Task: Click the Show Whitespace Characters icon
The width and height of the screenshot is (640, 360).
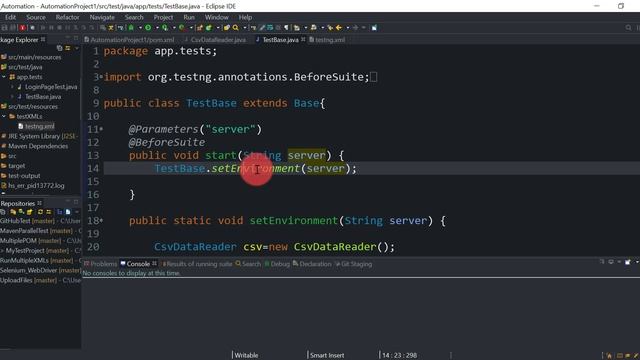Action: click(x=286, y=28)
